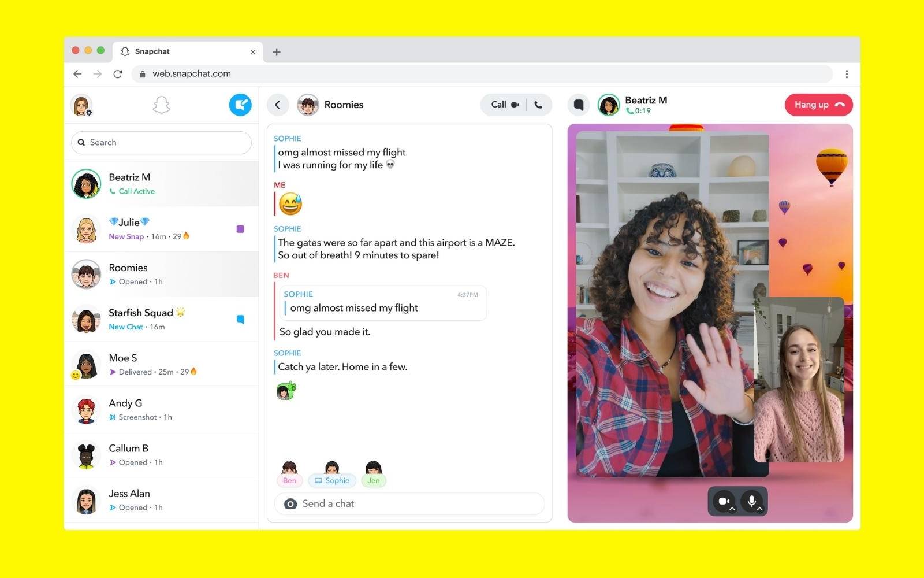924x578 pixels.
Task: Open a new browser tab
Action: tap(277, 52)
